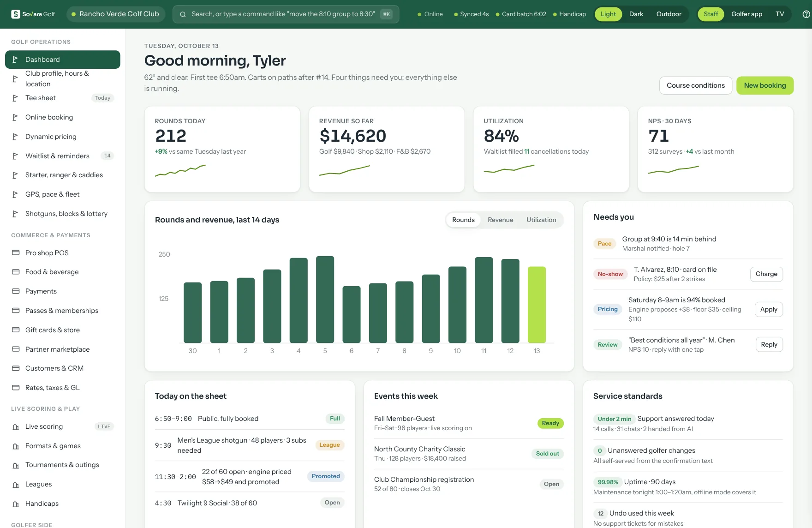Open Rates, taxes & GL
This screenshot has width=812, height=528.
click(63, 388)
